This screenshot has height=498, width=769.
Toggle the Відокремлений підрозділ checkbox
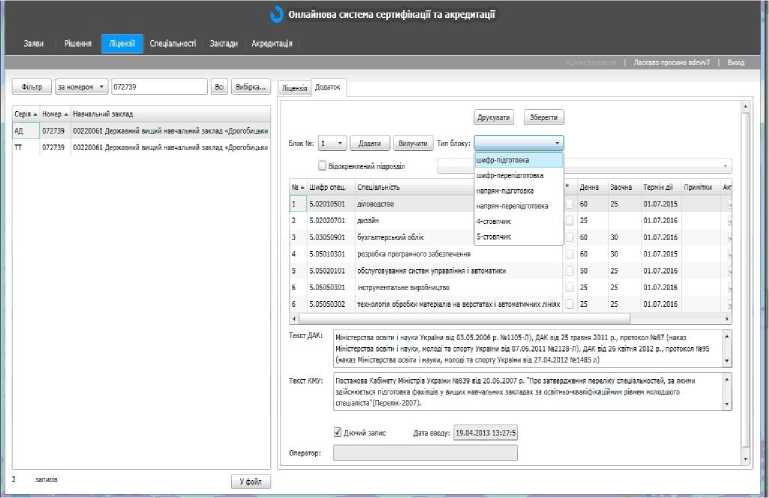tap(322, 166)
